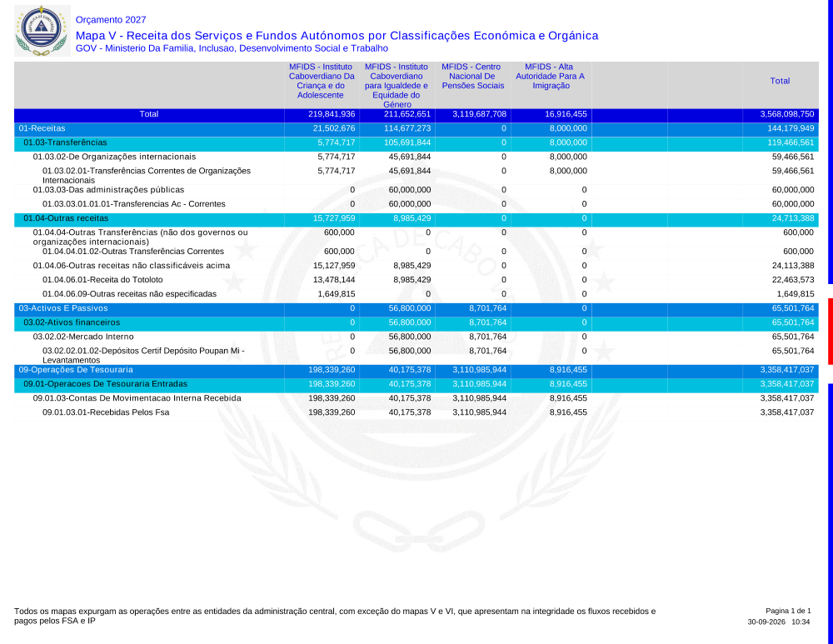This screenshot has width=833, height=644.
Task: Click the value 105,691,844 in the Transferências row
Action: 407,142
